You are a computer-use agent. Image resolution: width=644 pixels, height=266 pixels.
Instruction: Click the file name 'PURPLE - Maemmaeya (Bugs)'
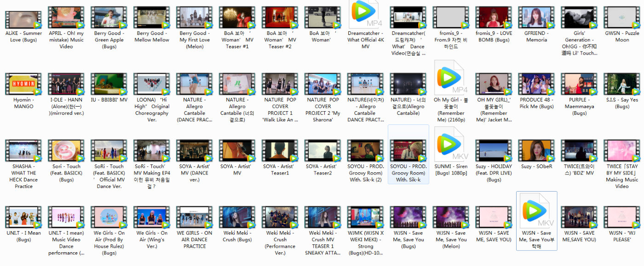point(580,107)
